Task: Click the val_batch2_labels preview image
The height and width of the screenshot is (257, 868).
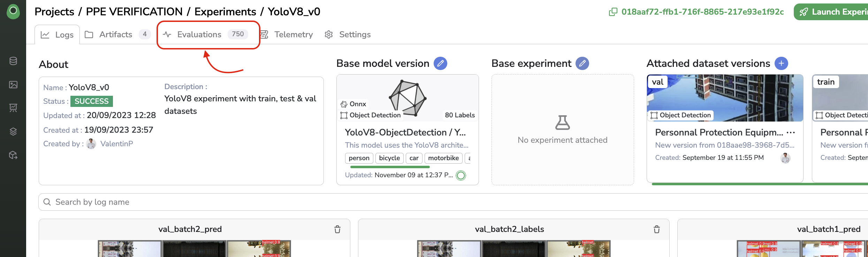Action: click(513, 249)
